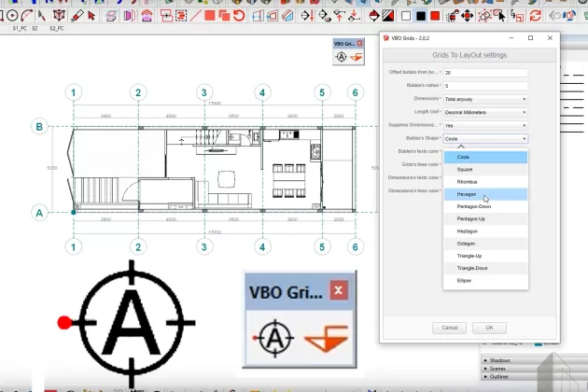Select the red diagonal line tool
The width and height of the screenshot is (588, 392).
[195, 16]
